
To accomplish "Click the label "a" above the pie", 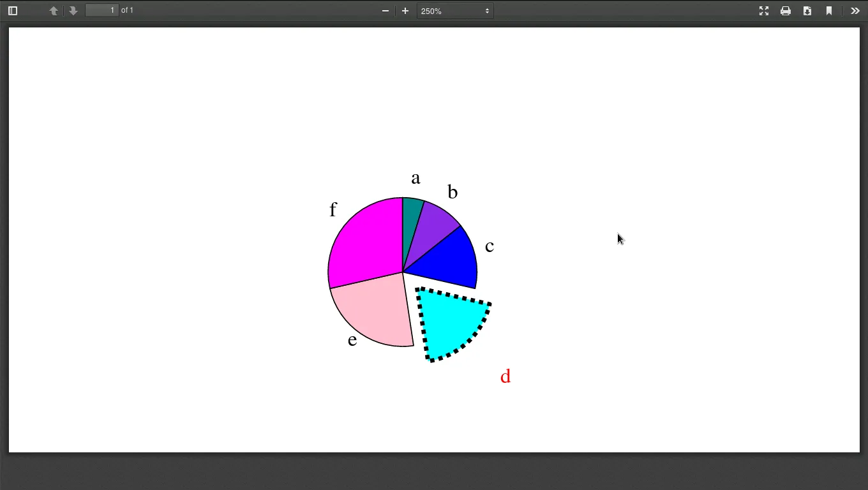I will [415, 179].
